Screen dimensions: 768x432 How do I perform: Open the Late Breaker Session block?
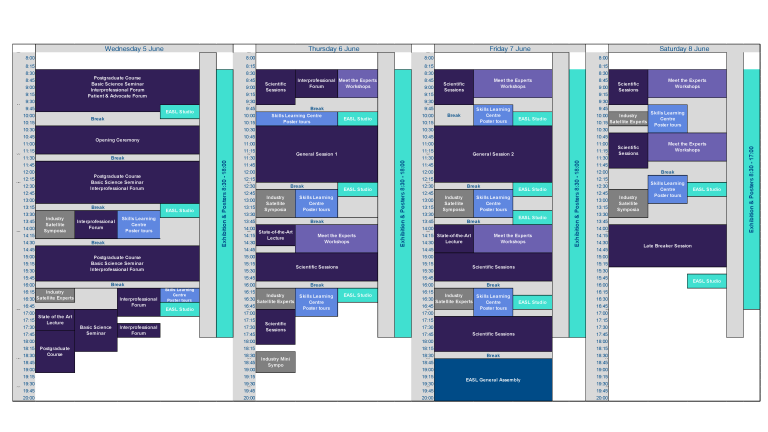[667, 246]
